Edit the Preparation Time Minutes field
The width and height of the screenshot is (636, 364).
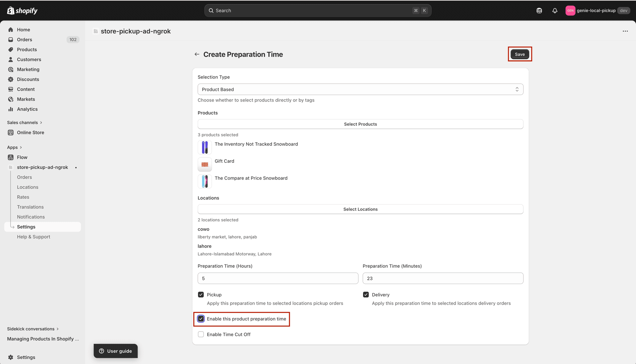pyautogui.click(x=442, y=278)
